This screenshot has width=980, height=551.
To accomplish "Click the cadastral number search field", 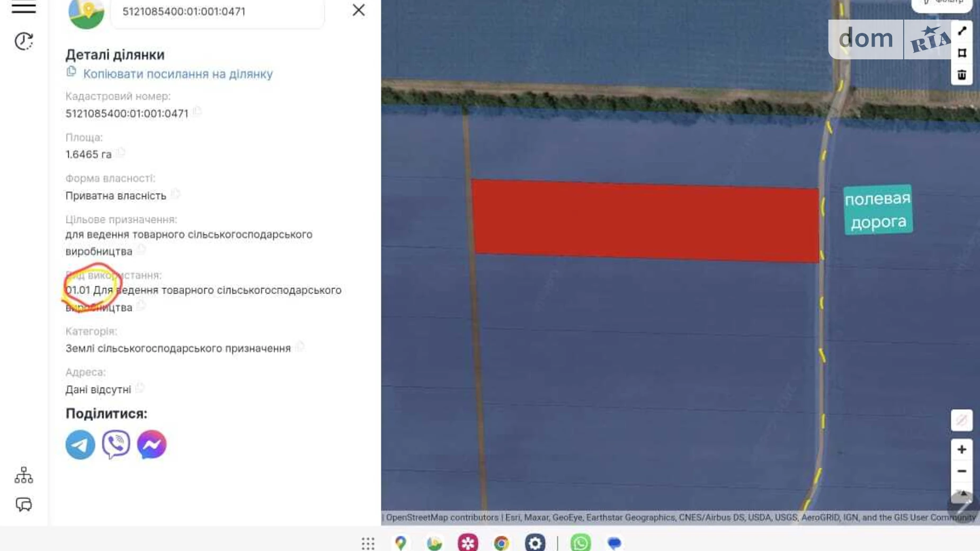I will [x=217, y=12].
